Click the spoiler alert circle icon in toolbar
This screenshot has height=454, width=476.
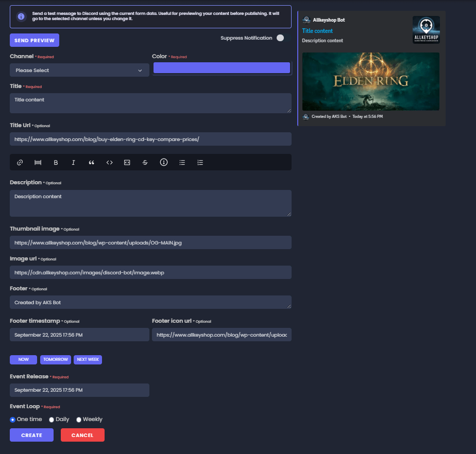[x=164, y=162]
